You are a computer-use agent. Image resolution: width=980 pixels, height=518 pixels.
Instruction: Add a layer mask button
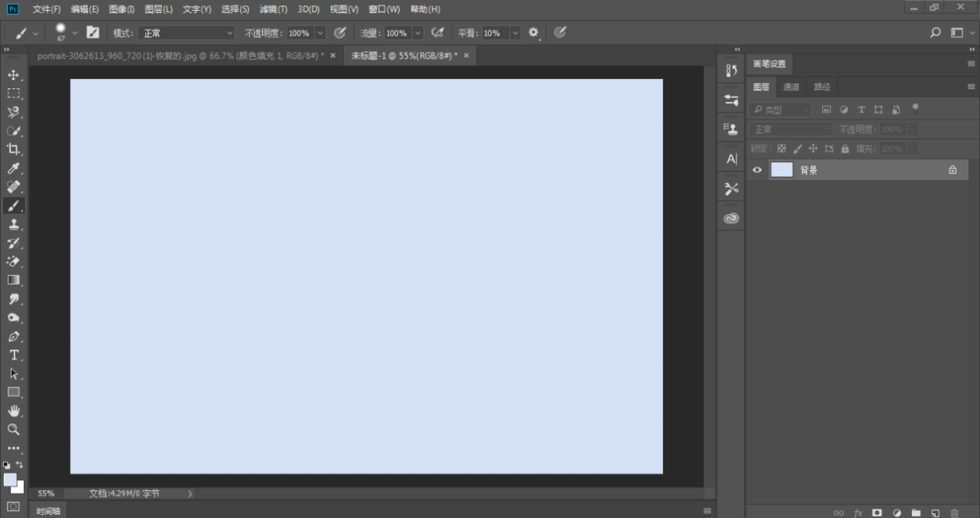pos(877,513)
